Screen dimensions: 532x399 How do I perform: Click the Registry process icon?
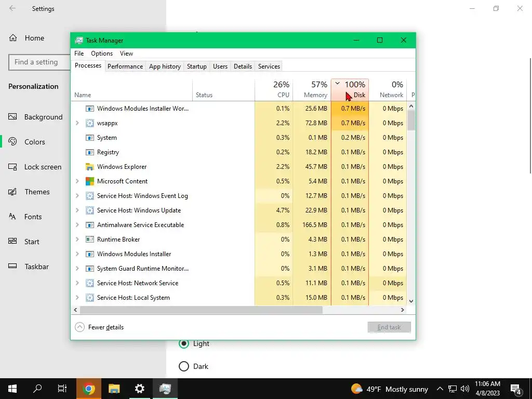tap(89, 152)
